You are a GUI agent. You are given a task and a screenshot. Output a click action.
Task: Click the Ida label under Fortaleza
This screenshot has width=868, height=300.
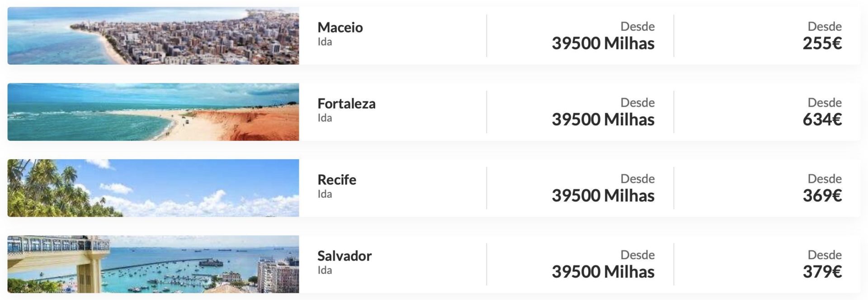325,118
